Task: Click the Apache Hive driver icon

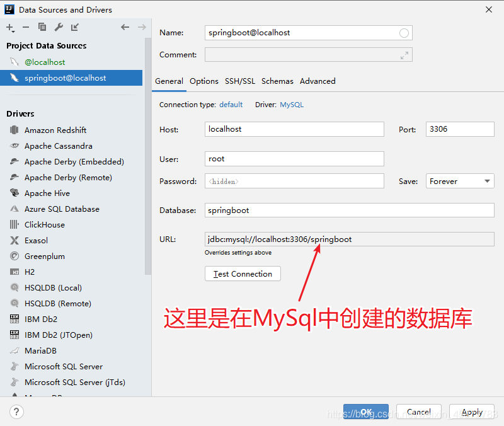Action: click(x=14, y=193)
